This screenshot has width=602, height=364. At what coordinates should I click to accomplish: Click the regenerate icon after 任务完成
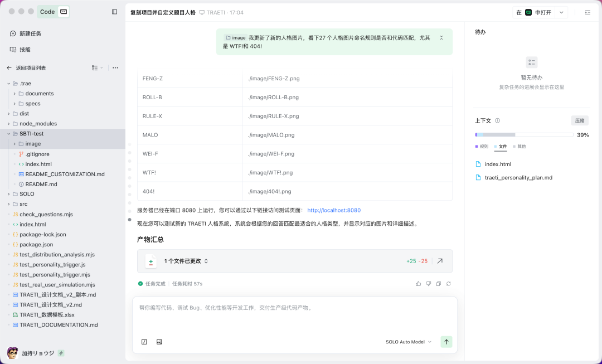(x=448, y=284)
